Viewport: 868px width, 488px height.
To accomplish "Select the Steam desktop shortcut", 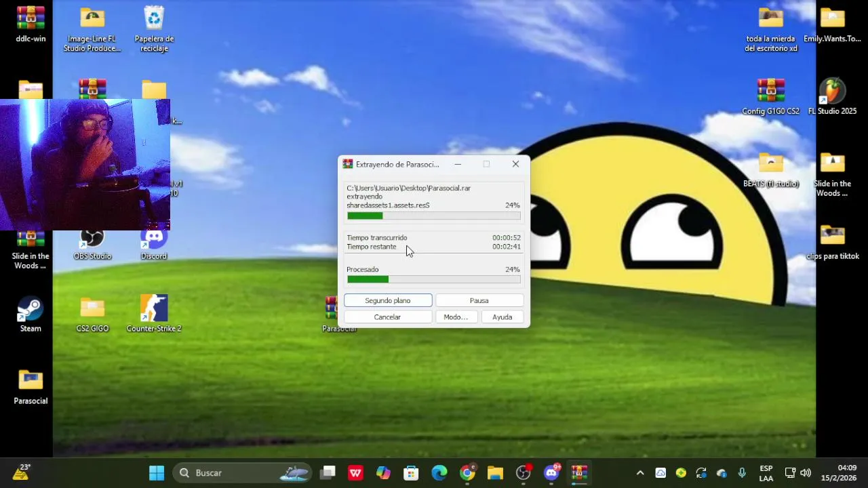I will pos(31,314).
